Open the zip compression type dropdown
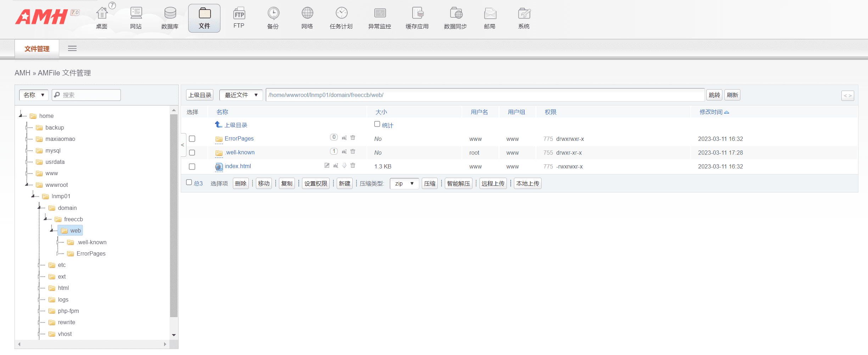The height and width of the screenshot is (355, 868). 404,183
